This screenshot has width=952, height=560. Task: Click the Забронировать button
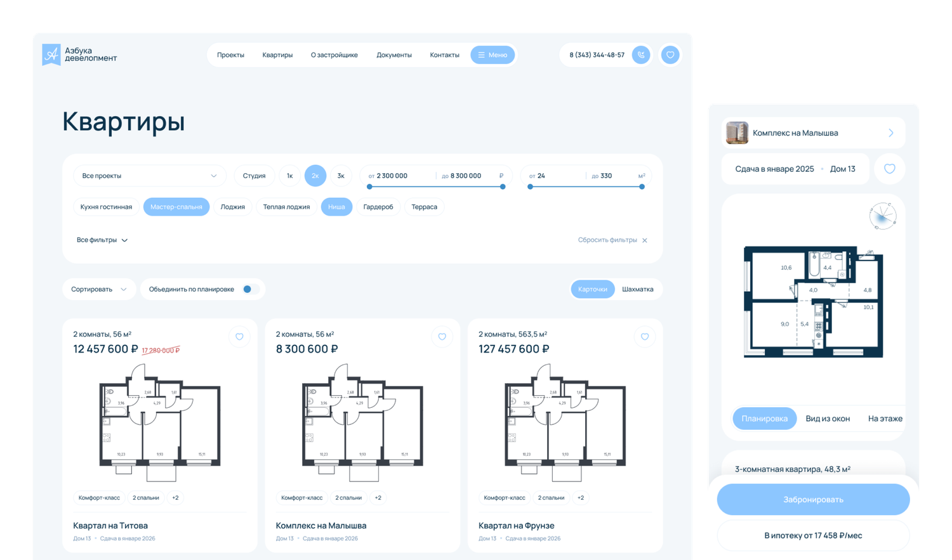pyautogui.click(x=813, y=500)
